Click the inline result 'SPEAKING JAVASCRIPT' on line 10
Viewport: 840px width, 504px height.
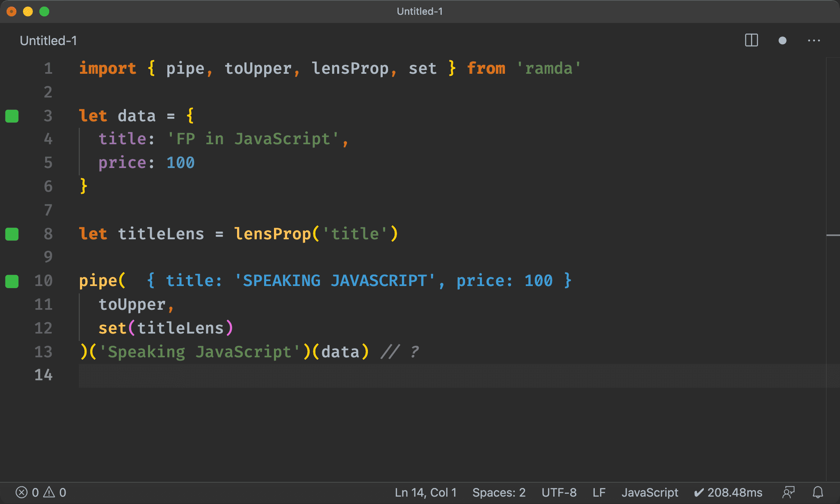coord(335,281)
